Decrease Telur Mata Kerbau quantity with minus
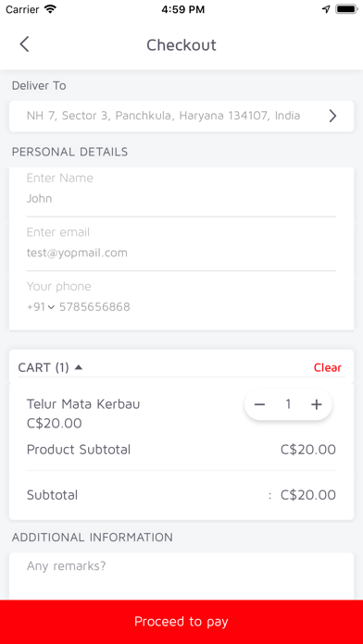Image resolution: width=363 pixels, height=644 pixels. pyautogui.click(x=259, y=404)
